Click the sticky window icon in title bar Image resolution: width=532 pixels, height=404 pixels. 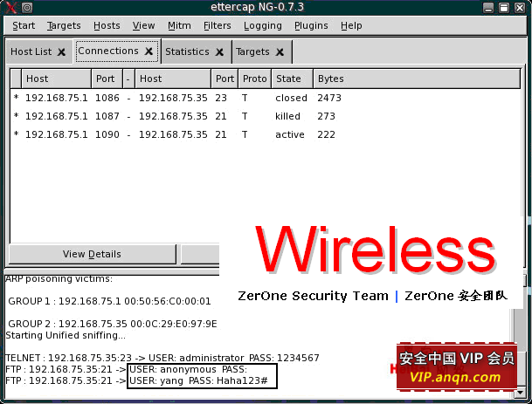click(x=27, y=8)
